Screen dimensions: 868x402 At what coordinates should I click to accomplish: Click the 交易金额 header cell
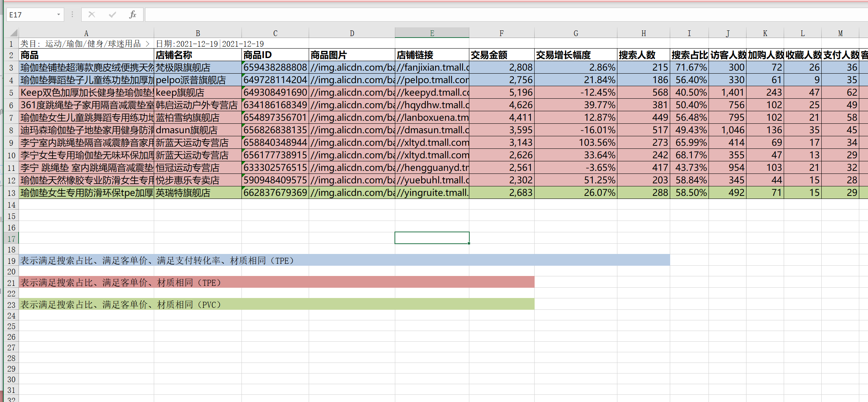click(502, 55)
